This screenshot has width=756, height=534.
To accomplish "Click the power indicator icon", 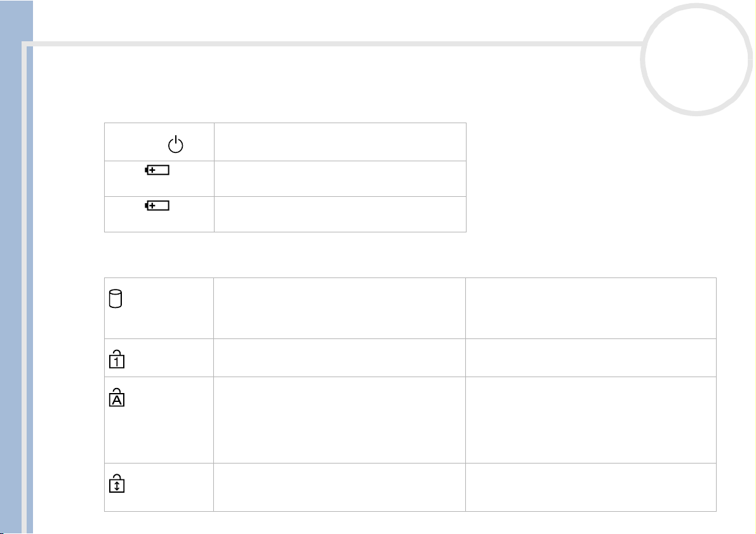I will tap(175, 144).
